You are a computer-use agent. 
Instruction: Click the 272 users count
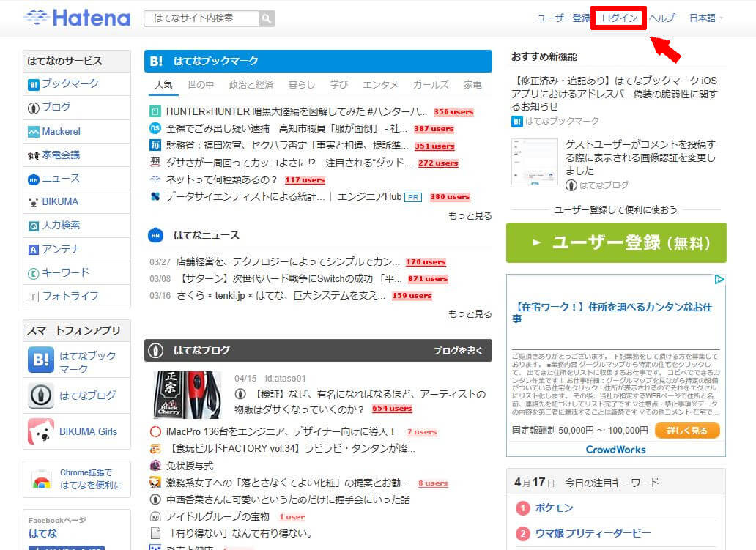(438, 163)
